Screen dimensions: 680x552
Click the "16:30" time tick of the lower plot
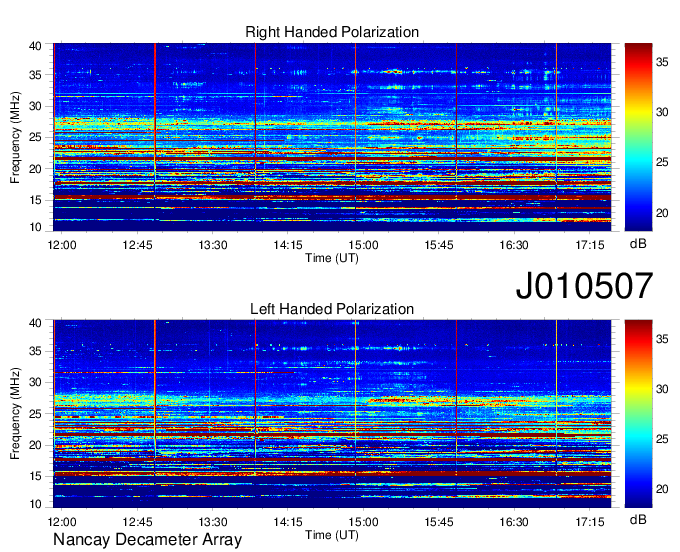pos(514,522)
